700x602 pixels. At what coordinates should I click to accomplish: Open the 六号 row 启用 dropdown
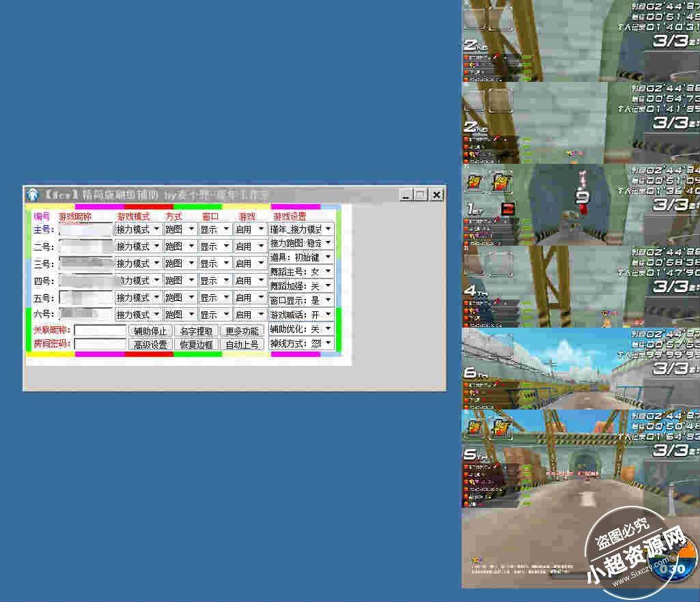pyautogui.click(x=261, y=315)
